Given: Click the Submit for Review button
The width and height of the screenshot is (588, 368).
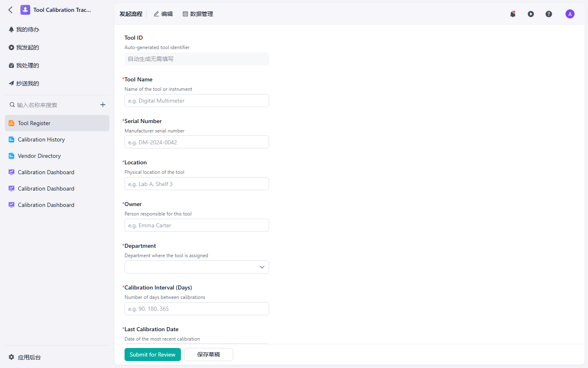Looking at the screenshot, I should [153, 355].
